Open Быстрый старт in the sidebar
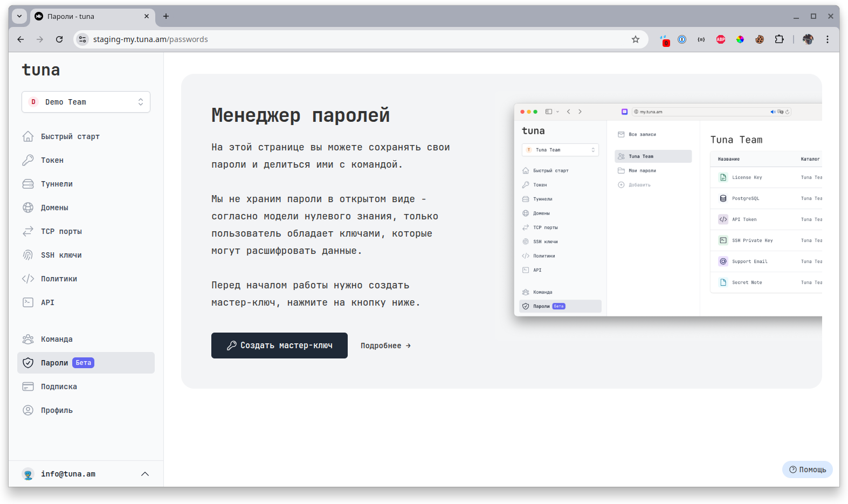Image resolution: width=848 pixels, height=504 pixels. coord(86,136)
